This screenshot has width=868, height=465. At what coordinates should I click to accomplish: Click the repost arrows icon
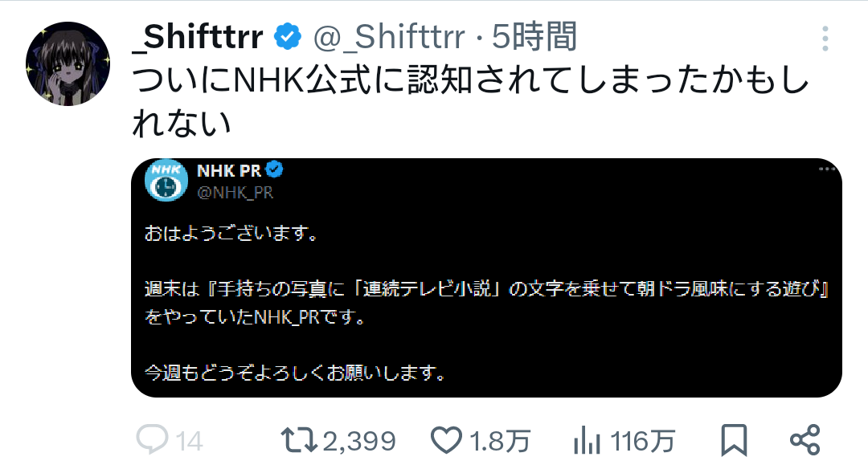[x=299, y=439]
